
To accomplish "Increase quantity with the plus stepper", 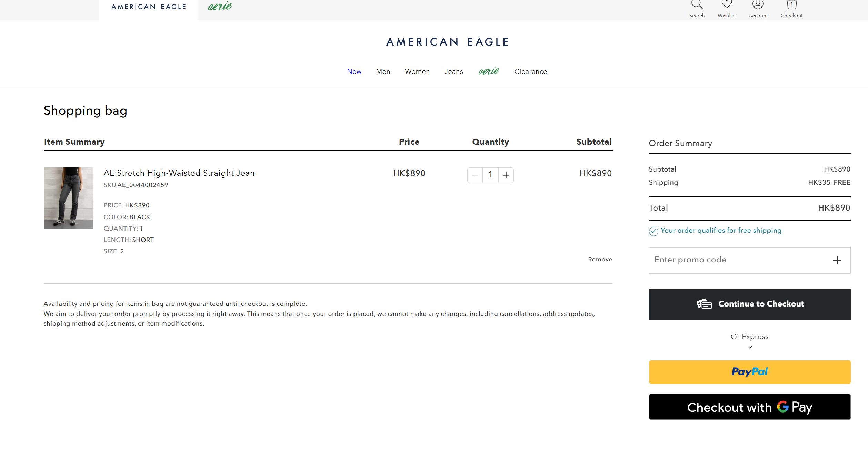I will point(506,175).
